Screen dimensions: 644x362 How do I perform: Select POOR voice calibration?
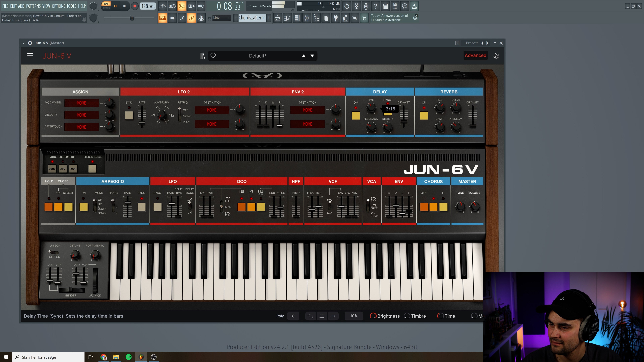point(73,169)
